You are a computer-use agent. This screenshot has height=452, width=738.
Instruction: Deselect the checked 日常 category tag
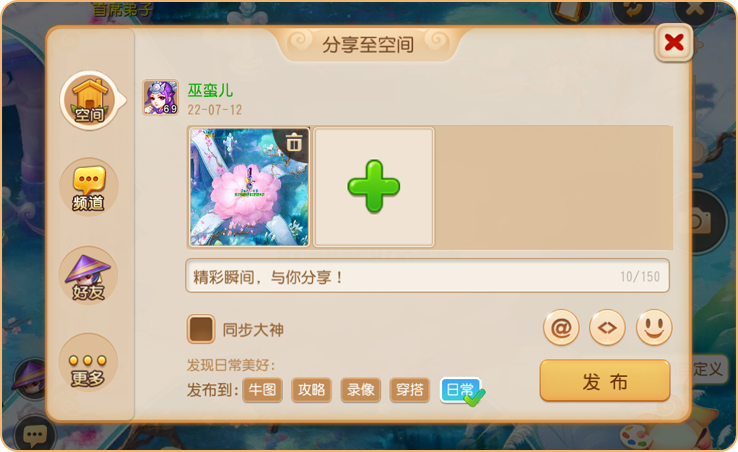pos(461,390)
